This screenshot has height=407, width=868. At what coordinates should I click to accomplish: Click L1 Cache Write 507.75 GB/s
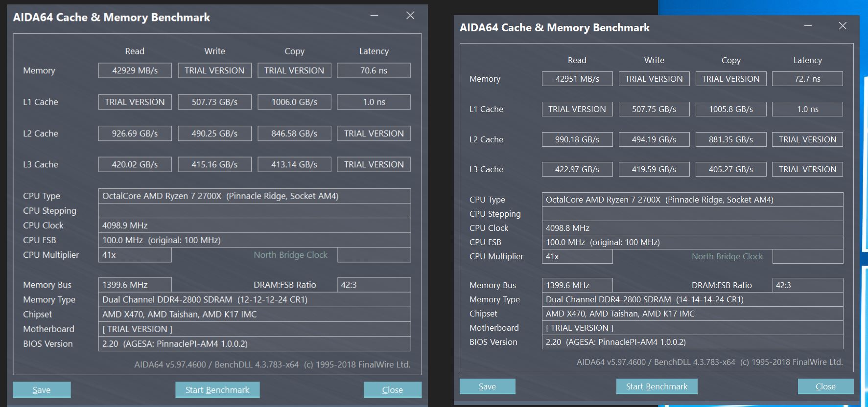(x=654, y=109)
